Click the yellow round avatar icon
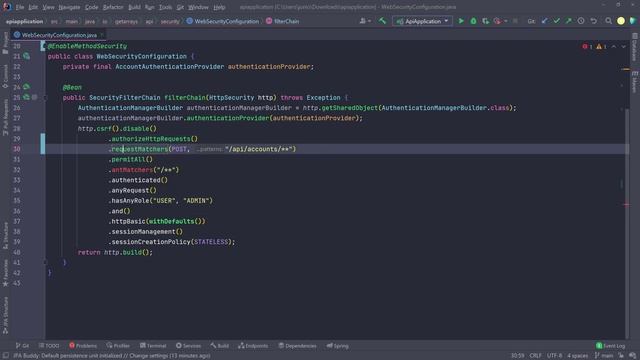640x360 pixels. (621, 21)
